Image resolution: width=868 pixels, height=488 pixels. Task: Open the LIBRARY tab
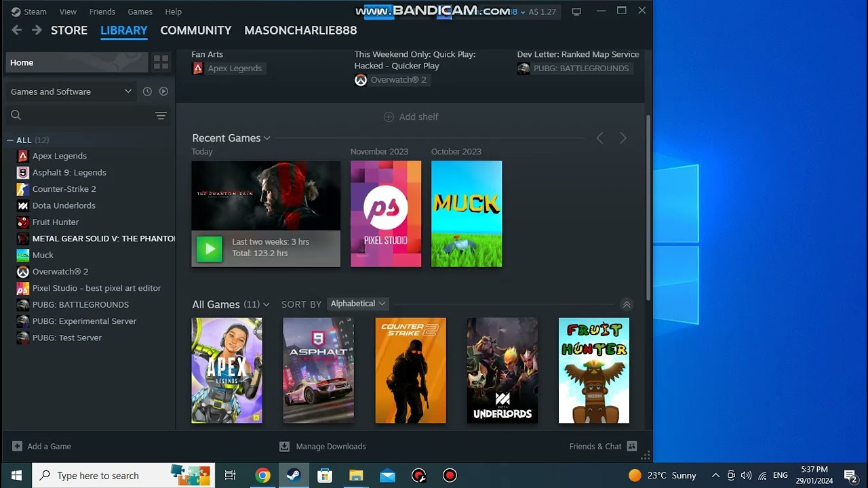tap(123, 30)
